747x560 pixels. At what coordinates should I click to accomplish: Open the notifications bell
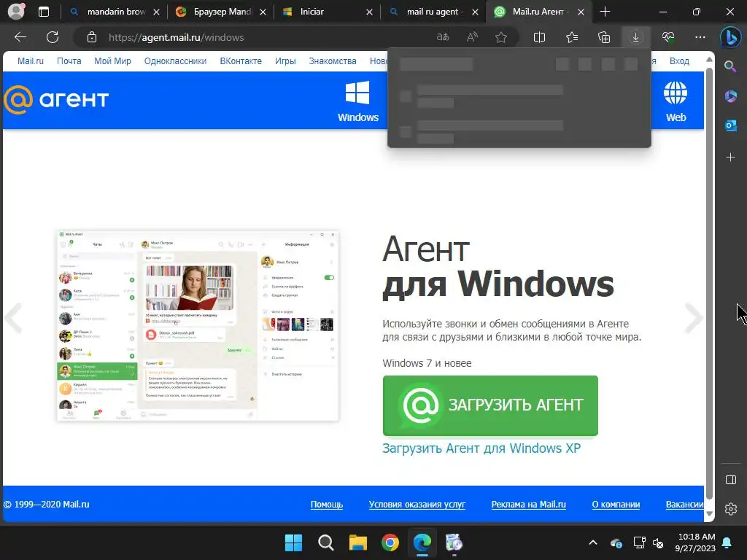pos(727,542)
